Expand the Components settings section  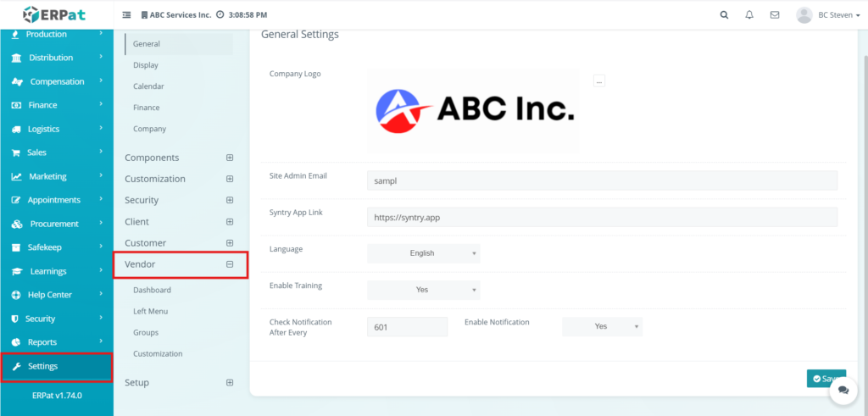tap(230, 158)
